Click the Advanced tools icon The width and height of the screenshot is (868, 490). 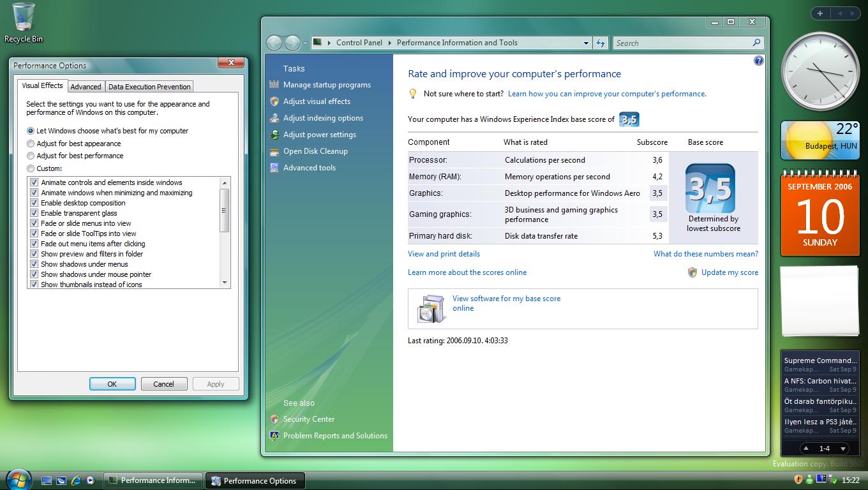click(x=274, y=168)
